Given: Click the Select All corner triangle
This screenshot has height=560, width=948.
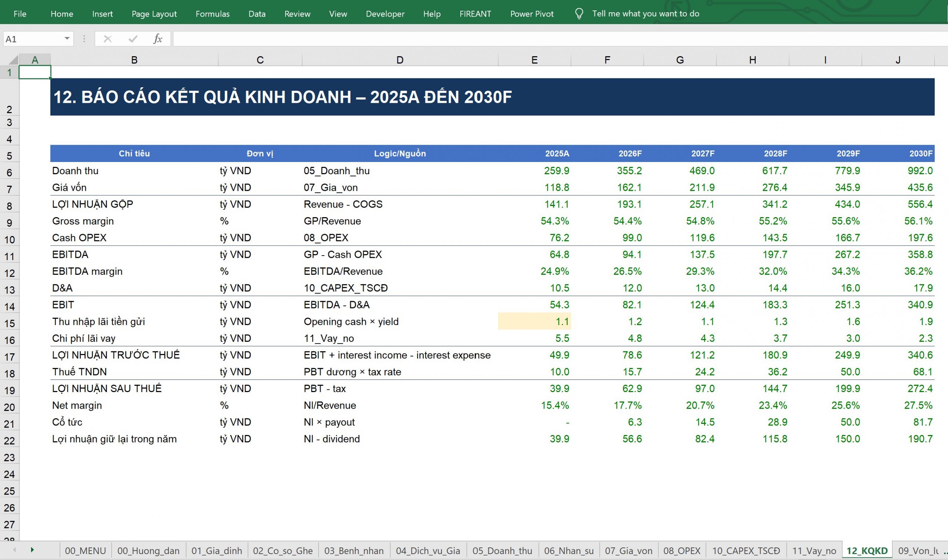Looking at the screenshot, I should (13, 60).
